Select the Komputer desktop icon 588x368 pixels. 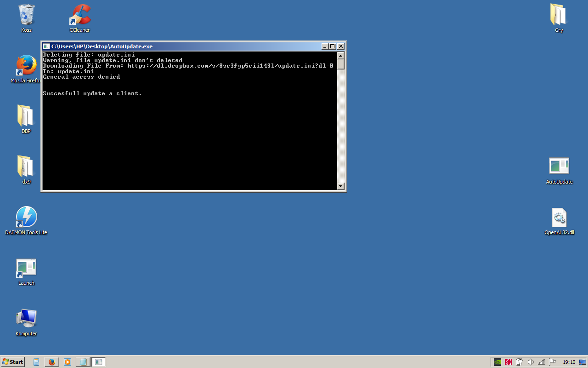[26, 319]
